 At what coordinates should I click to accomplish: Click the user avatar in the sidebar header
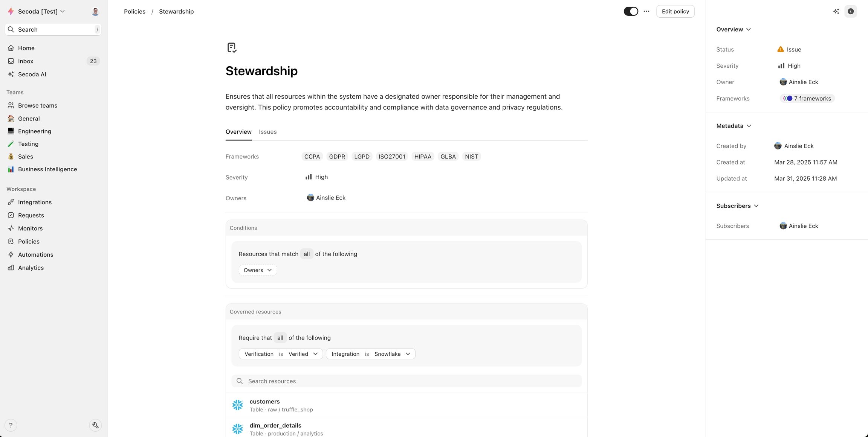[x=95, y=11]
